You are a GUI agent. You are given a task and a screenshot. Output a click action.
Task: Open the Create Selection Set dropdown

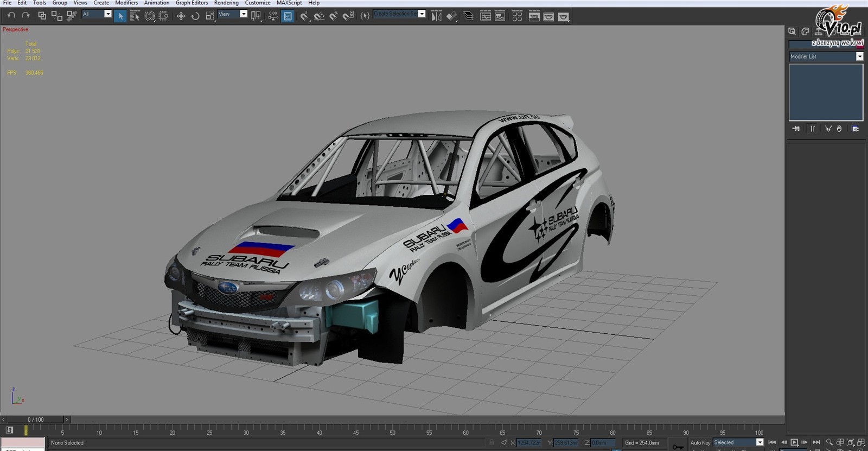[x=422, y=14]
